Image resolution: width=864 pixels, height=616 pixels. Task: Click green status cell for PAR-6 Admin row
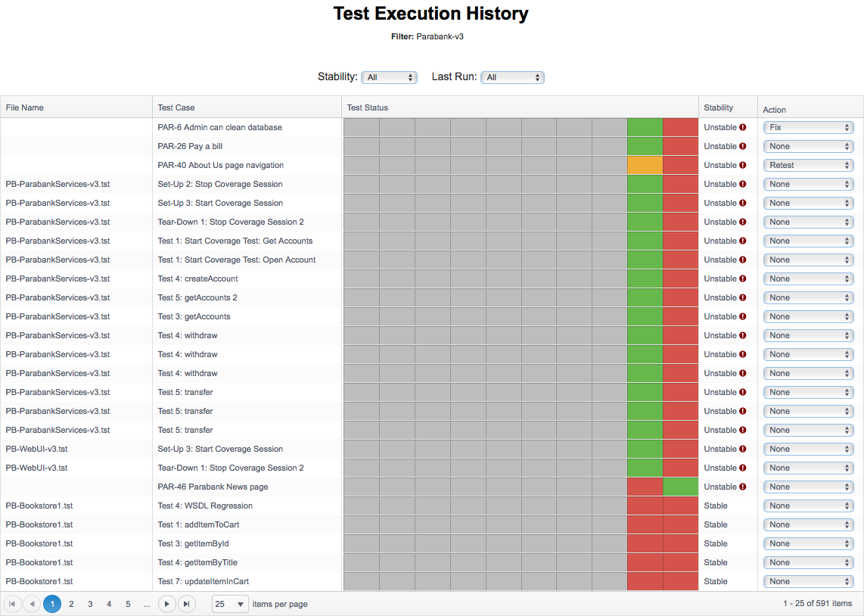[645, 127]
